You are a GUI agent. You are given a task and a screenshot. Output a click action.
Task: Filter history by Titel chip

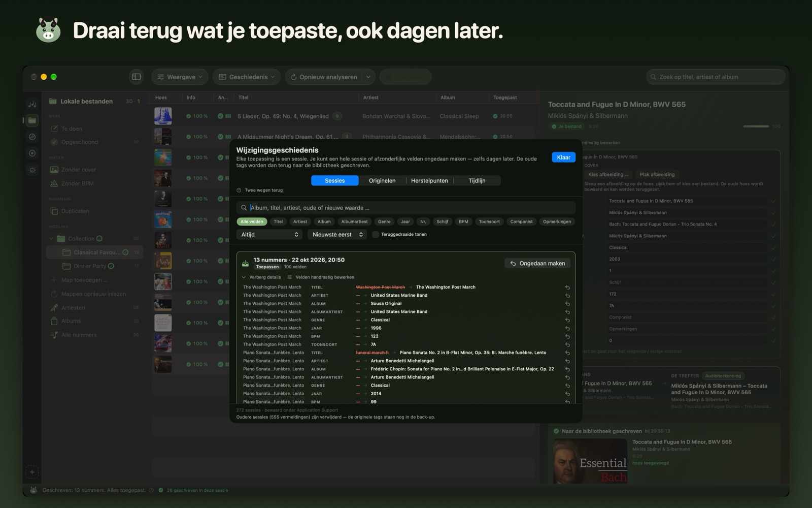tap(278, 221)
